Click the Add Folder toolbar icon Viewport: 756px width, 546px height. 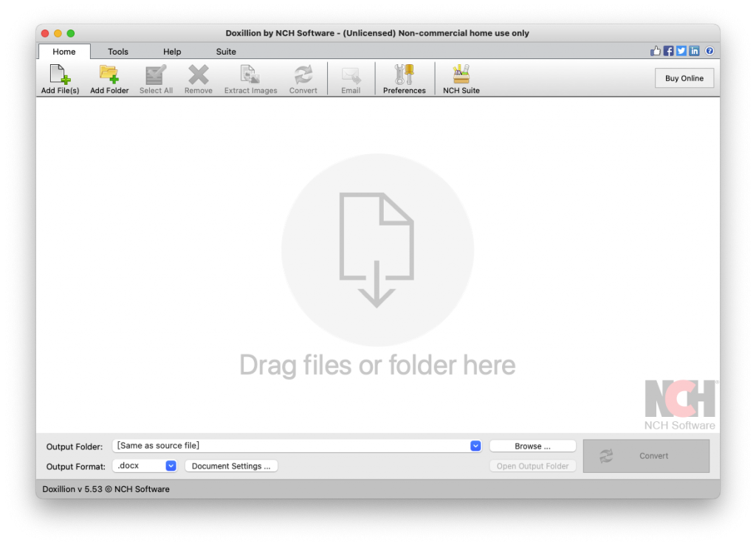pyautogui.click(x=109, y=79)
